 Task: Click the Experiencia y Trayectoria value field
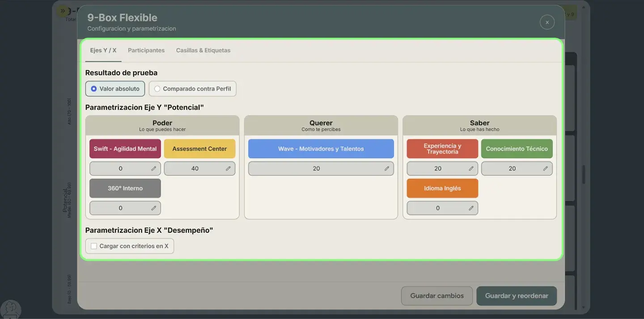click(x=442, y=169)
